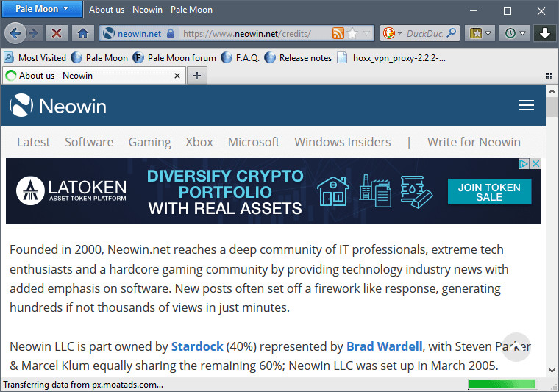This screenshot has height=392, width=559.
Task: Open the Stardock link
Action: click(x=196, y=346)
